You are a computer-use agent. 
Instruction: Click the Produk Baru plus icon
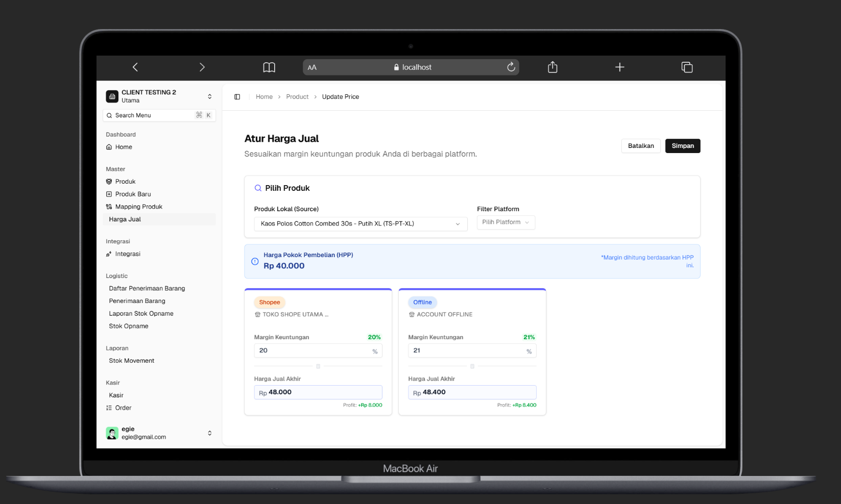click(x=109, y=194)
